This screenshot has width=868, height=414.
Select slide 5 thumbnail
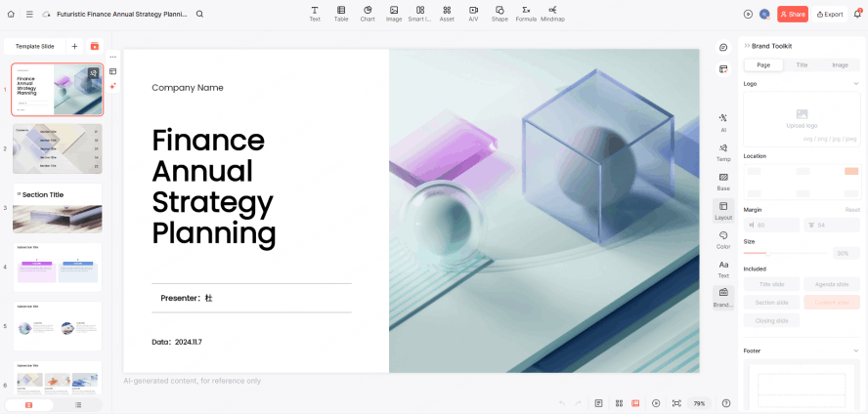click(x=57, y=326)
